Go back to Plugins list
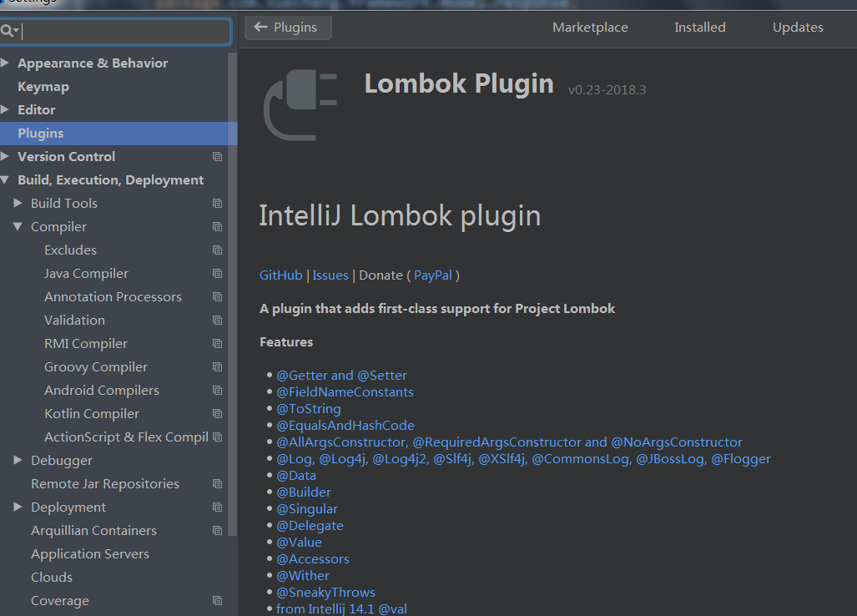The image size is (857, 616). coord(288,28)
